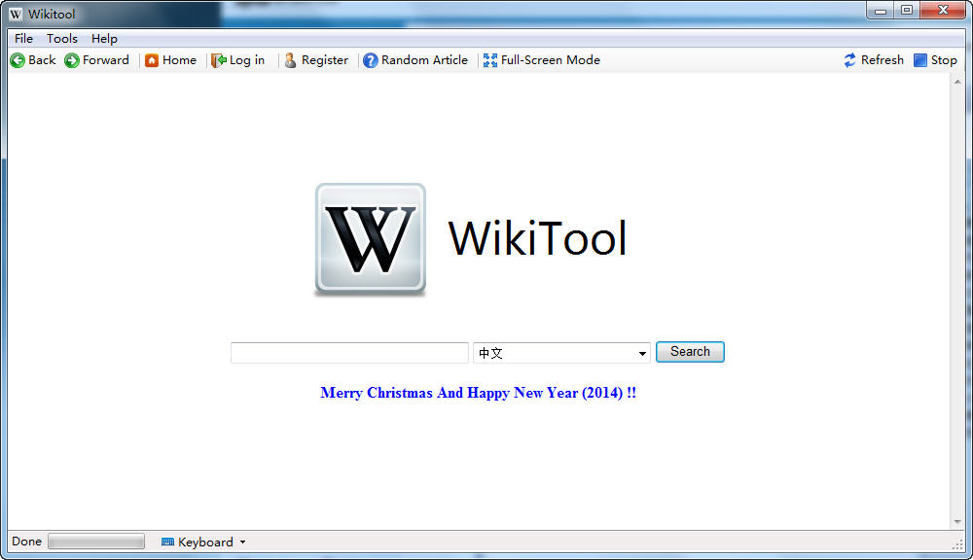Stop loading the page
The image size is (973, 560).
tap(919, 59)
